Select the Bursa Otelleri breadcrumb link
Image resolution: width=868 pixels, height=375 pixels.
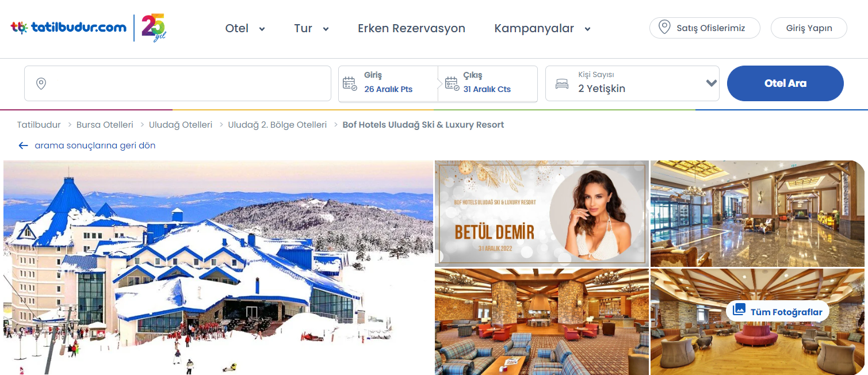pos(105,125)
